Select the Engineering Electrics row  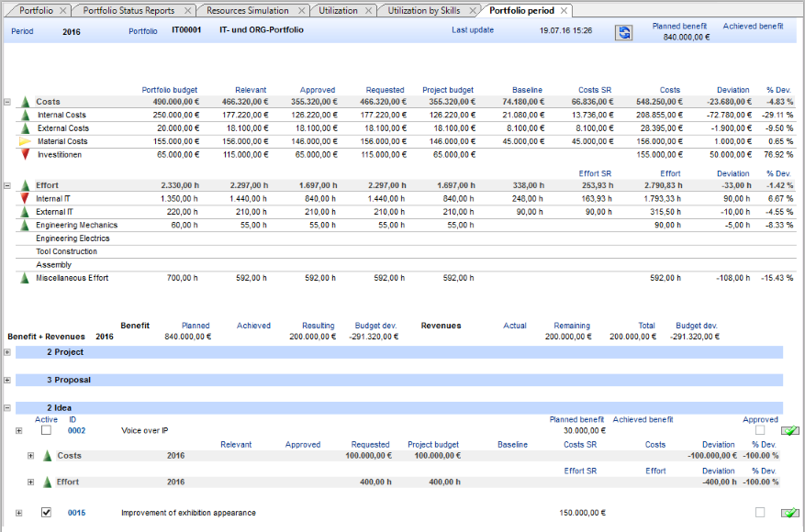point(405,238)
